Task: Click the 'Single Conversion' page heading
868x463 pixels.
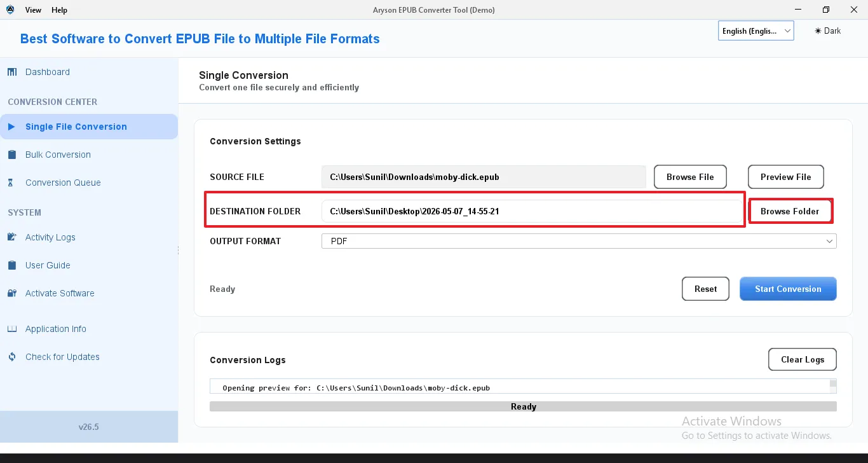Action: point(243,75)
